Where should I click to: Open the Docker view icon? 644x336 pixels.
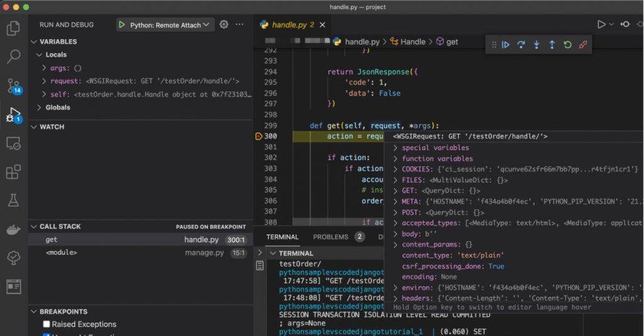(13, 229)
